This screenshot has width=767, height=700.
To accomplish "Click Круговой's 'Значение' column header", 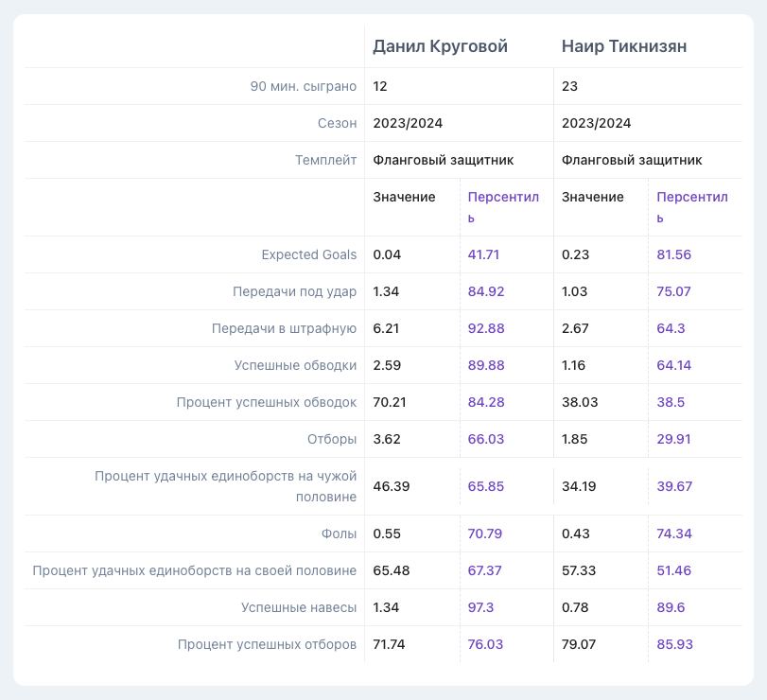I will pos(404,197).
